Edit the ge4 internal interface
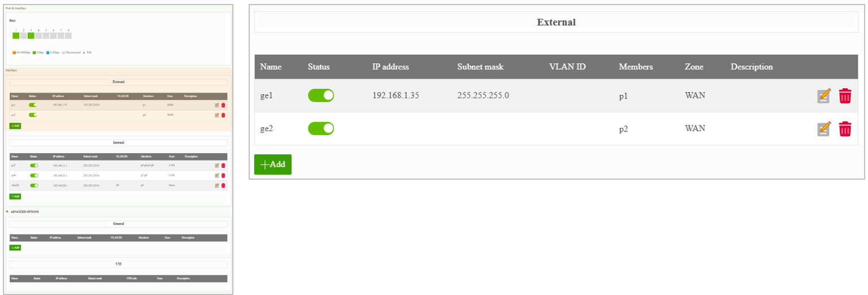 217,175
